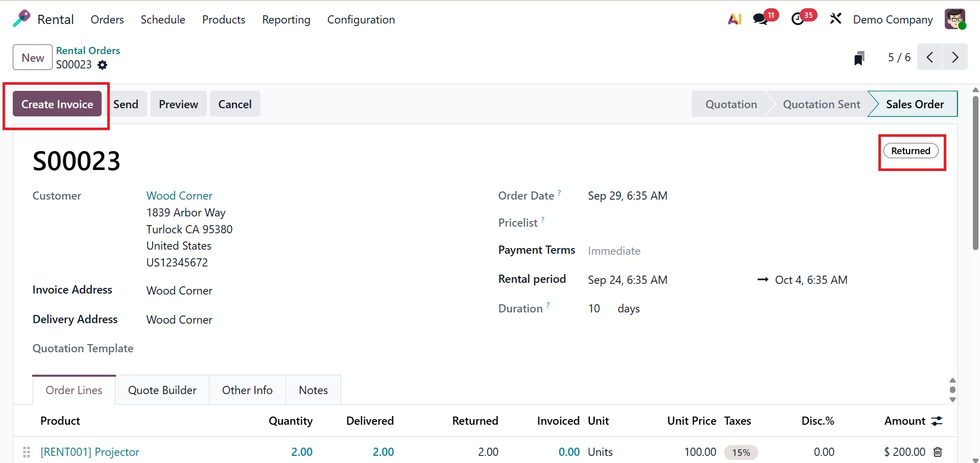Go to the next record arrow

955,57
